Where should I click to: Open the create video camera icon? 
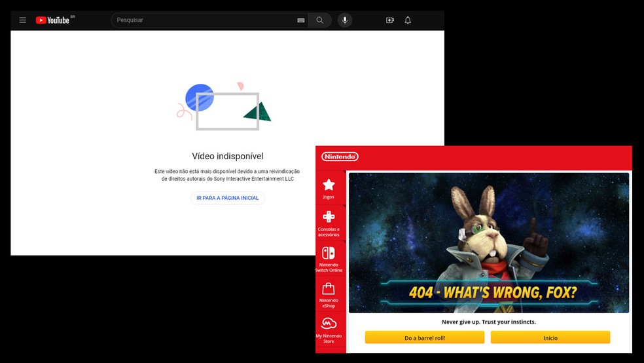tap(390, 20)
